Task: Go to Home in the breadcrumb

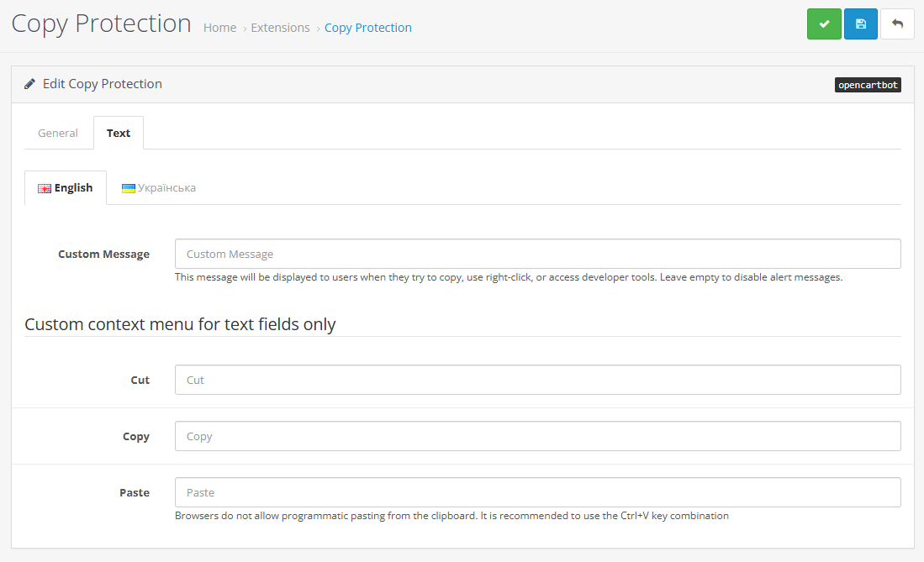Action: coord(219,28)
